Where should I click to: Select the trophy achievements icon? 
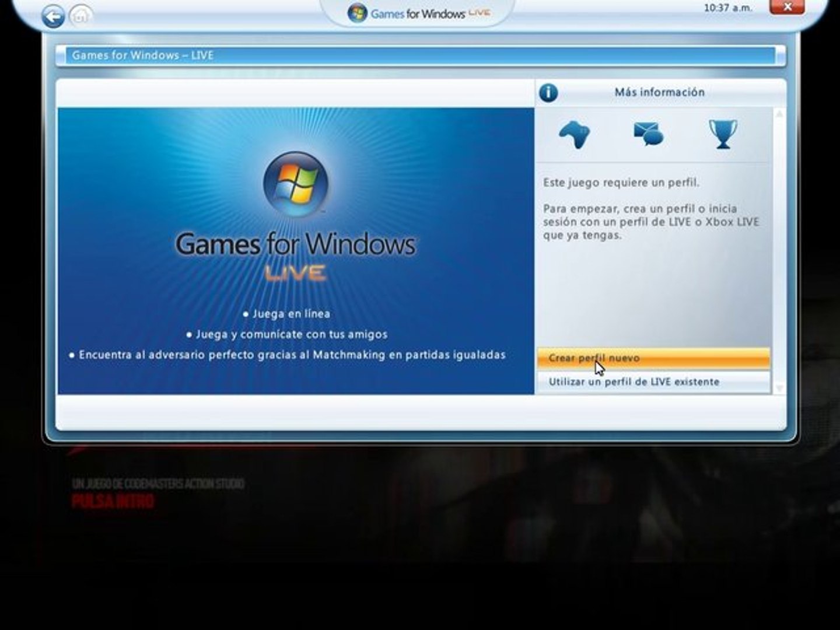click(723, 134)
